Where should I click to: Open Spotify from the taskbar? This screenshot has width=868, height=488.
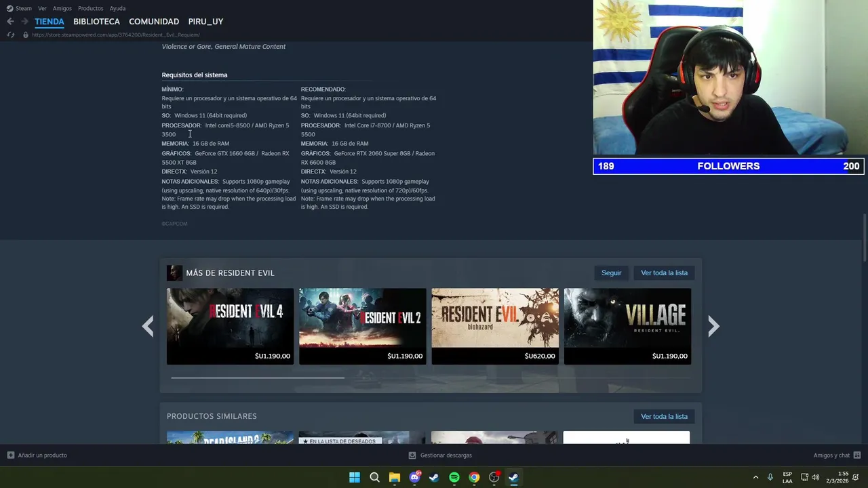point(454,477)
